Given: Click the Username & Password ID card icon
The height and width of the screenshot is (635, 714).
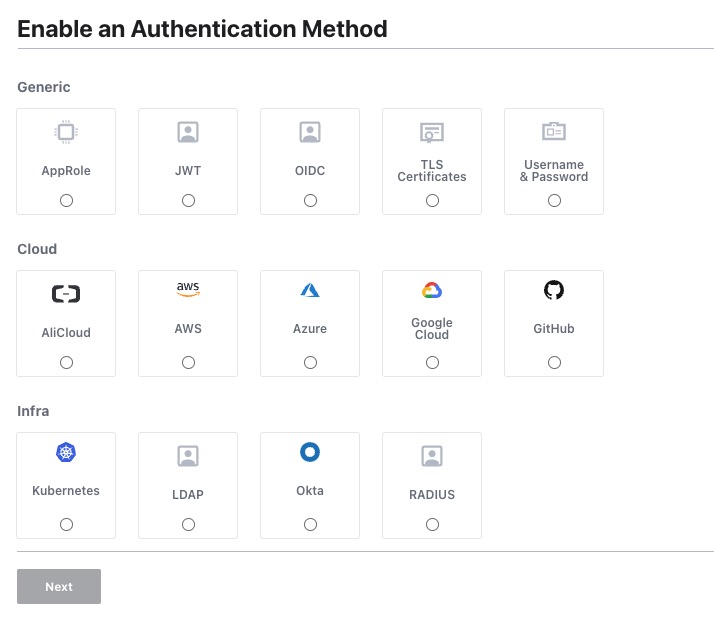Looking at the screenshot, I should [x=554, y=131].
